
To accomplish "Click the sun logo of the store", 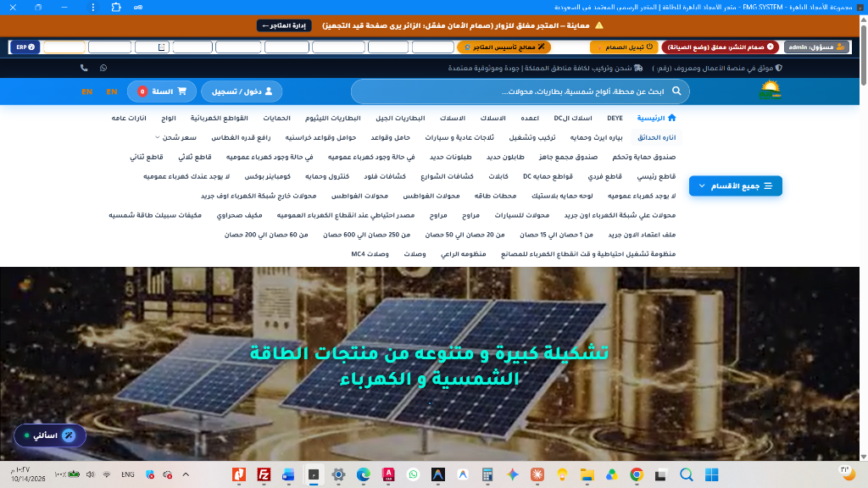I will click(770, 90).
